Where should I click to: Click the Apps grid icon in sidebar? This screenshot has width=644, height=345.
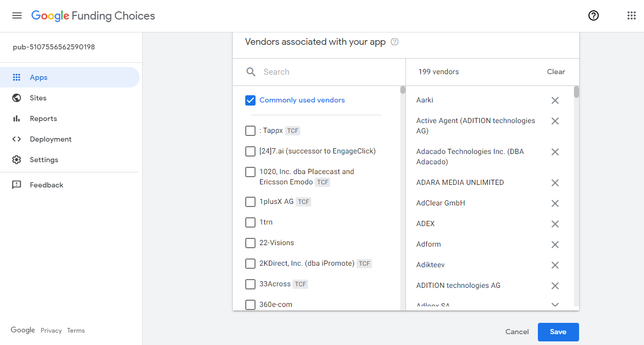(16, 77)
